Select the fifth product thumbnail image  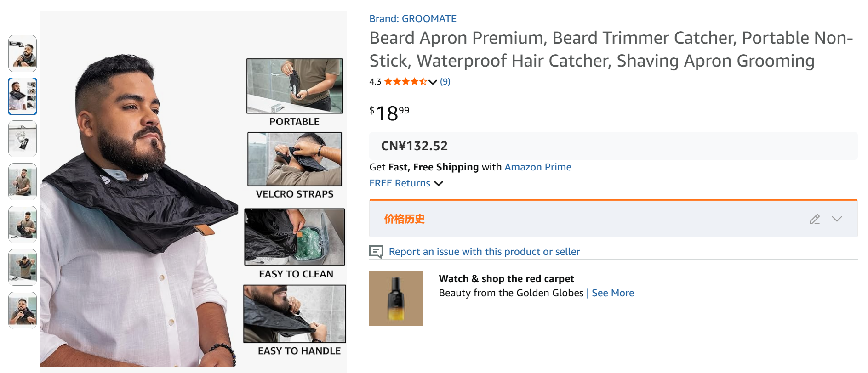[x=23, y=224]
